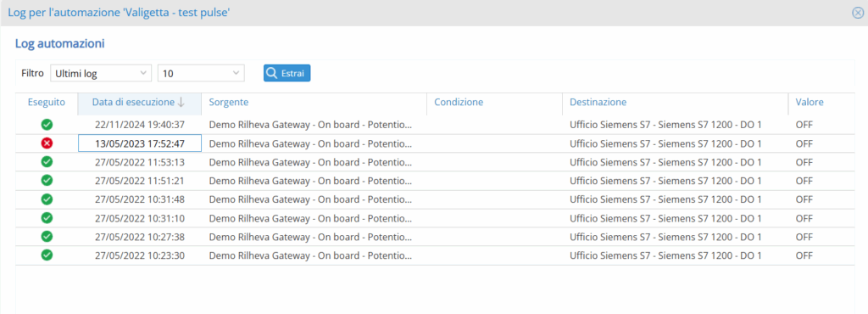Open the 10 entries count dropdown
Viewport: 868px width, 314px height.
(x=201, y=73)
